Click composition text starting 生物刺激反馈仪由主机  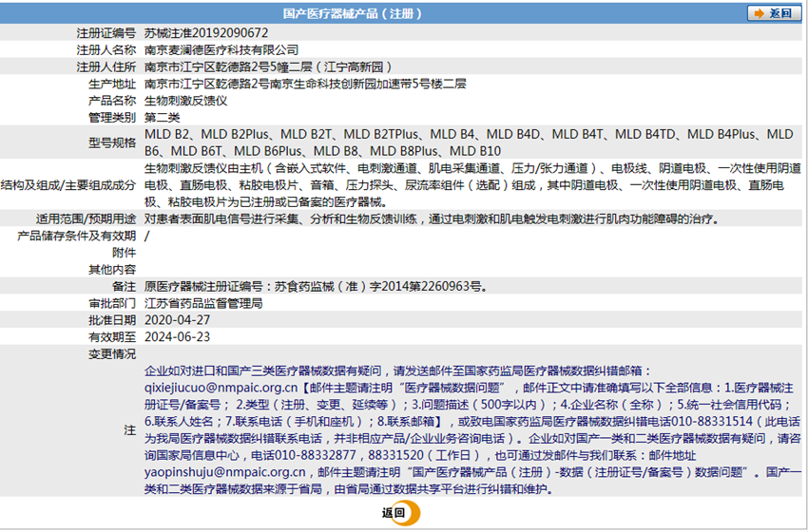[x=472, y=185]
